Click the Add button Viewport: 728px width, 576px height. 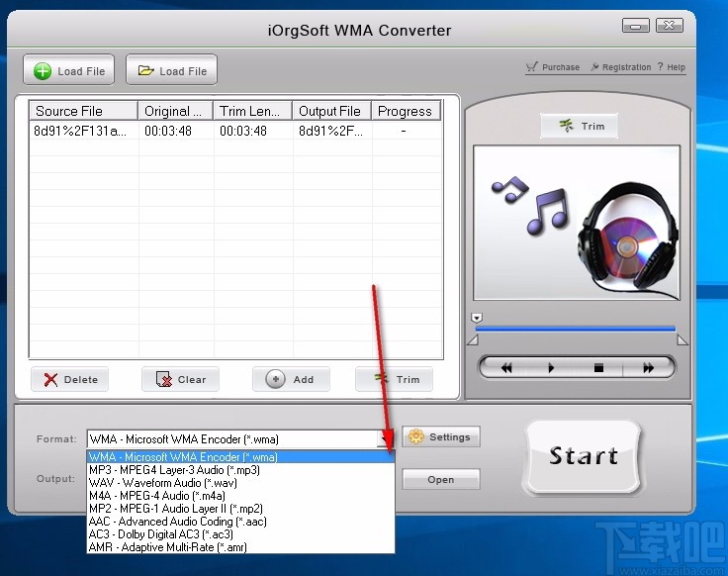291,379
